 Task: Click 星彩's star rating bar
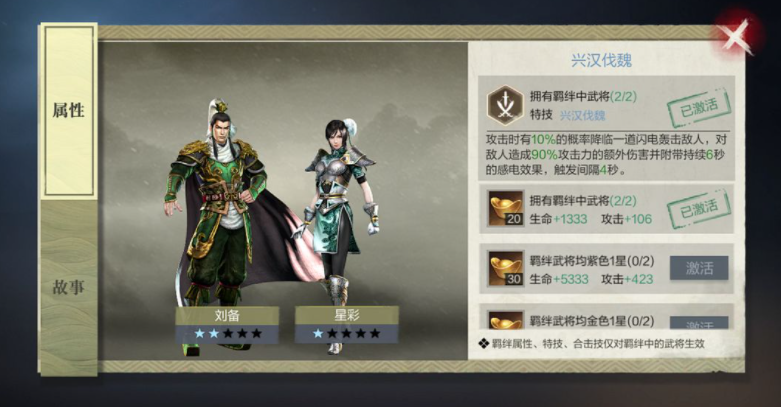click(347, 334)
